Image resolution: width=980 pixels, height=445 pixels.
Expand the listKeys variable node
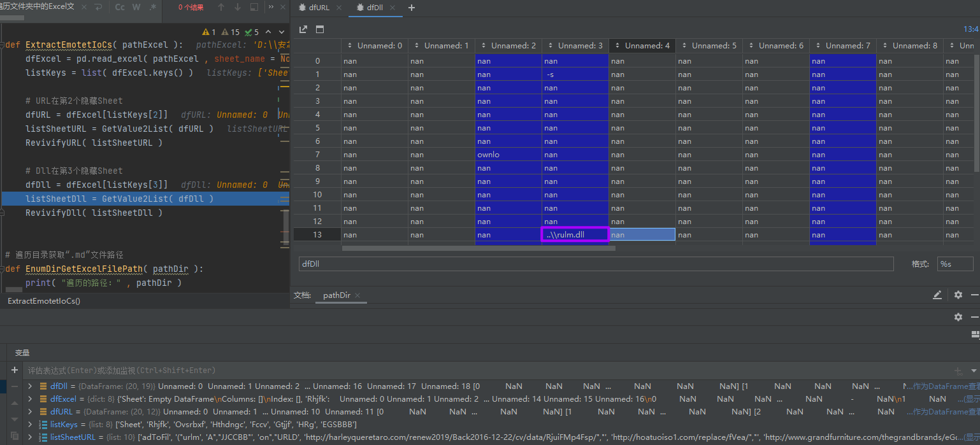click(30, 424)
